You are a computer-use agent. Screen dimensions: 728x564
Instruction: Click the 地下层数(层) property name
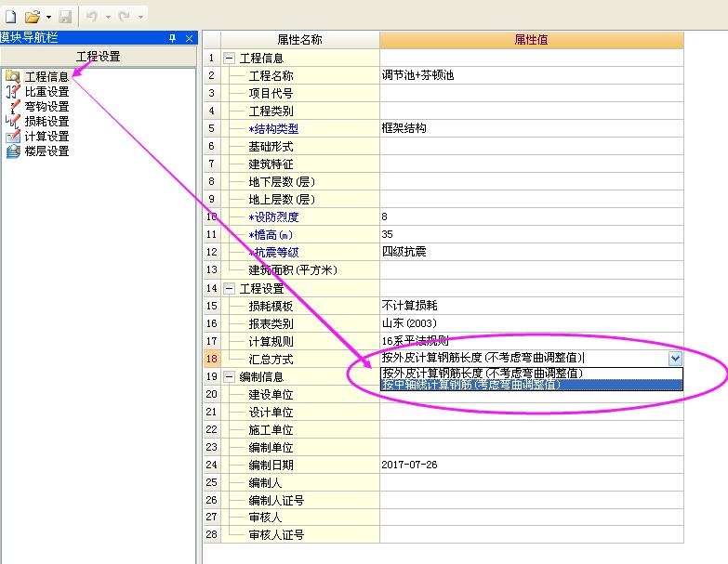pyautogui.click(x=282, y=181)
